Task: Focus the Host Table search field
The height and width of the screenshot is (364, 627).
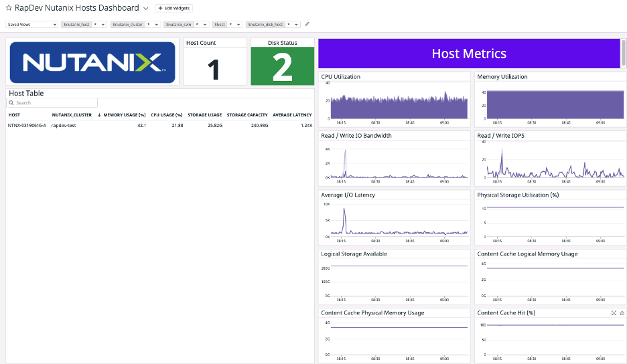Action: tap(52, 102)
